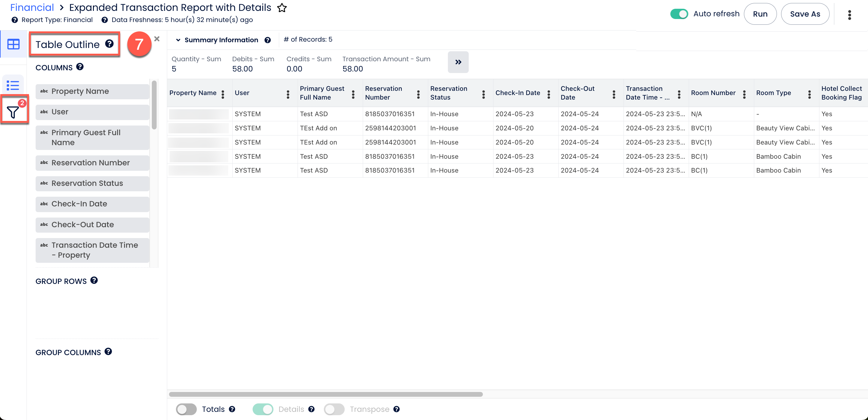
Task: Select the table view grid icon
Action: click(x=13, y=44)
